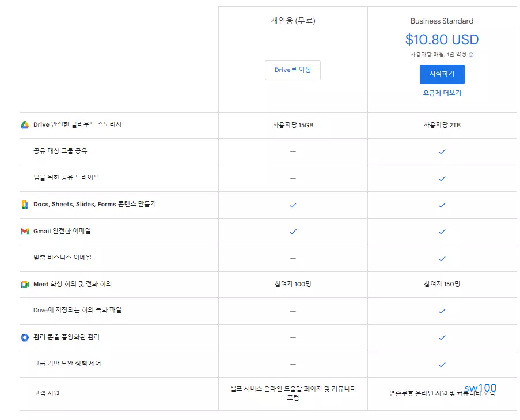Image resolution: width=520 pixels, height=420 pixels.
Task: Click the free plan checkmark for Docs row
Action: (x=293, y=205)
